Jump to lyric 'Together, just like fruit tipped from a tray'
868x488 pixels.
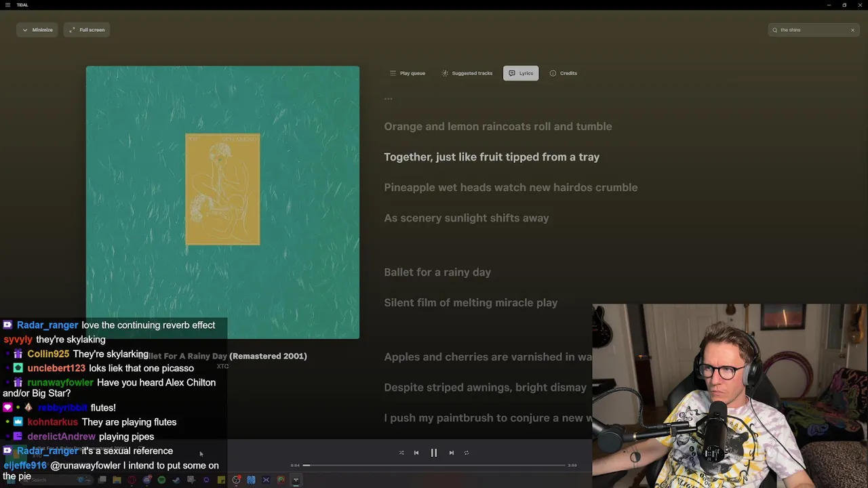click(492, 157)
